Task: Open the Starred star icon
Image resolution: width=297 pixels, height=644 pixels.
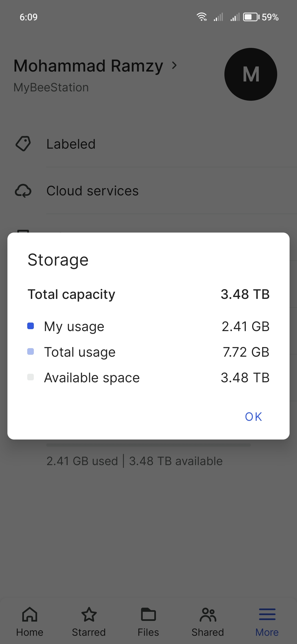Action: 89,614
